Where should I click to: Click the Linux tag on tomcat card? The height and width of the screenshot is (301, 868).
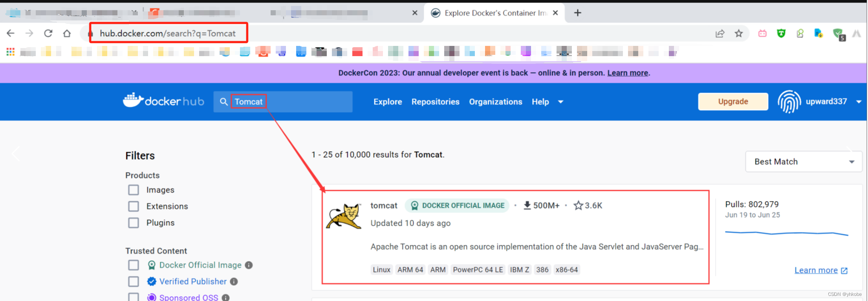[x=382, y=270]
